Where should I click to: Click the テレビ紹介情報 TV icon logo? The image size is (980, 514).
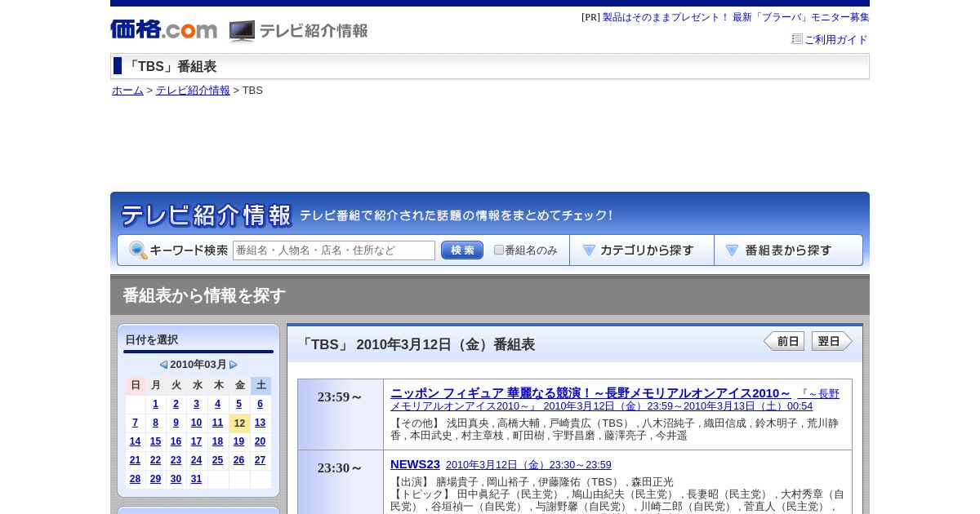(298, 31)
